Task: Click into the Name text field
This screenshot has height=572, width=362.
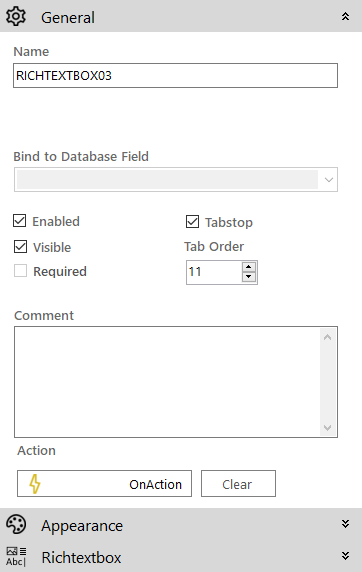Action: 176,76
